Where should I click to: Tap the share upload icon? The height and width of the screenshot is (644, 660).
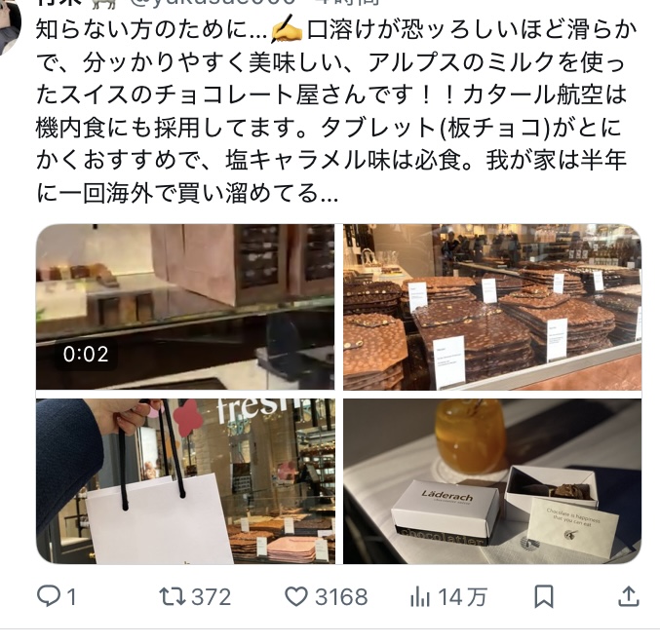click(x=629, y=596)
